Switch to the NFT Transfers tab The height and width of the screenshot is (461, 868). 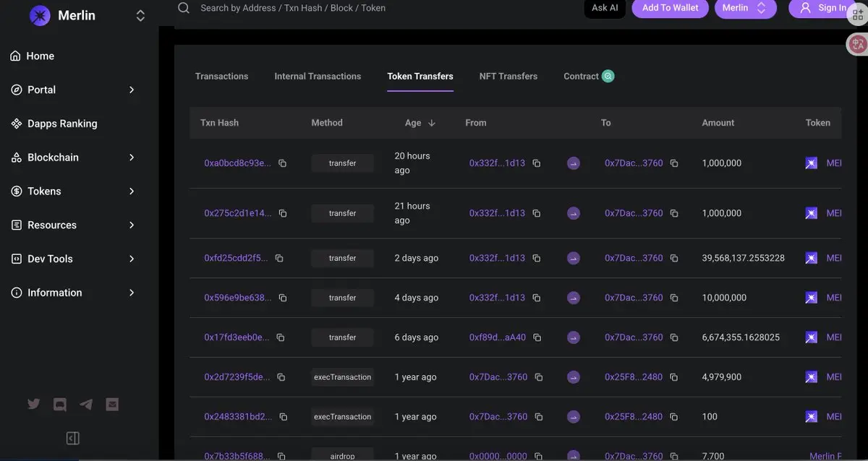[x=509, y=76]
